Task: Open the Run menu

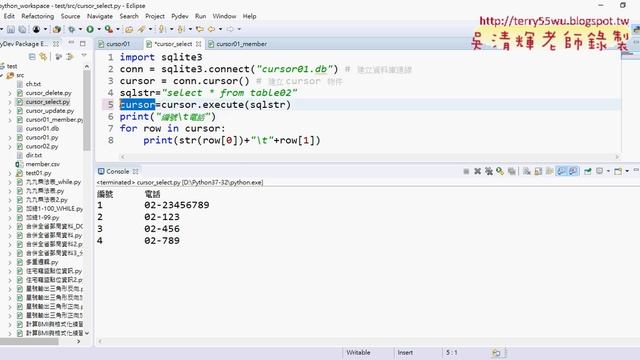Action: point(200,16)
